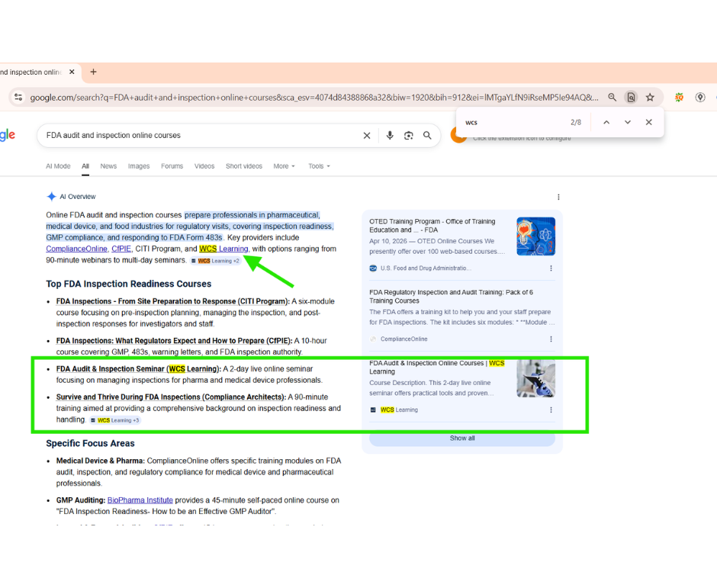Open a new browser tab
717x588 pixels.
[93, 72]
